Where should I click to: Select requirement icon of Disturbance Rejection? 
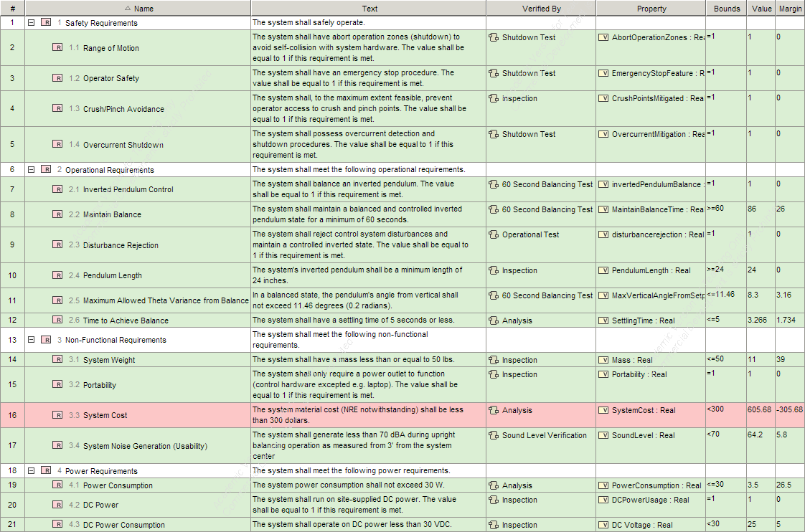[x=57, y=244]
